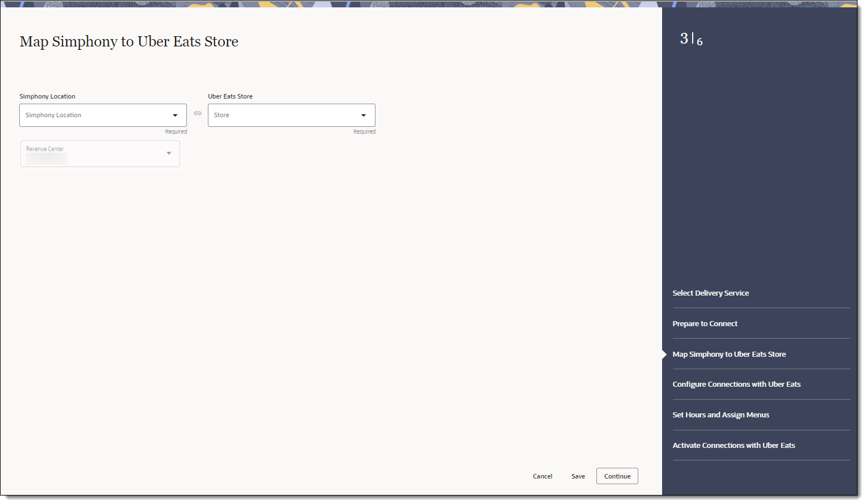This screenshot has height=504, width=866.
Task: Click the link icon between location and store
Action: point(198,113)
